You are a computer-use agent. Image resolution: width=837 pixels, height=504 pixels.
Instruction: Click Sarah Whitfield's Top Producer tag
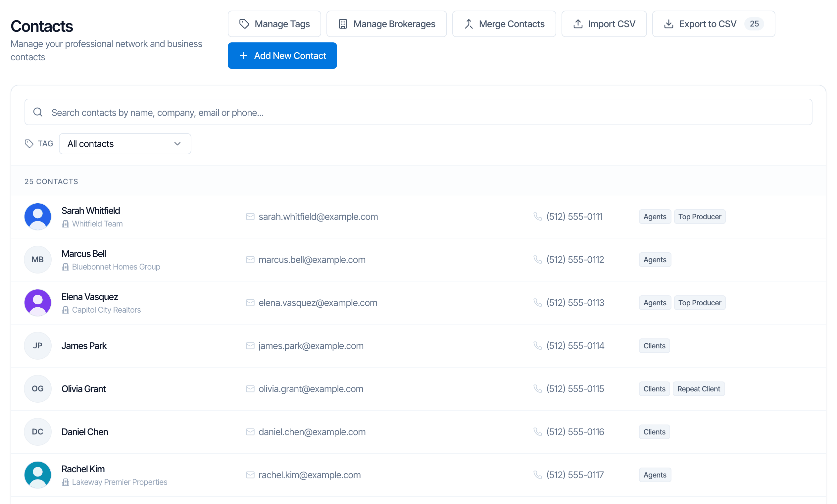tap(700, 217)
